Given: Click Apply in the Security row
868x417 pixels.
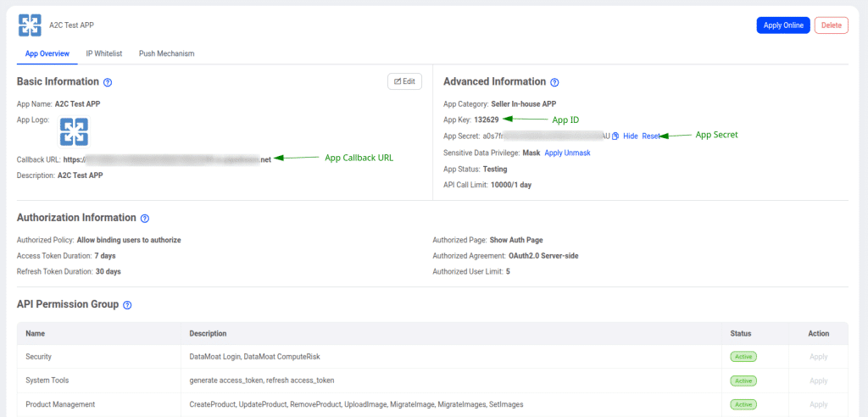Looking at the screenshot, I should coord(818,357).
